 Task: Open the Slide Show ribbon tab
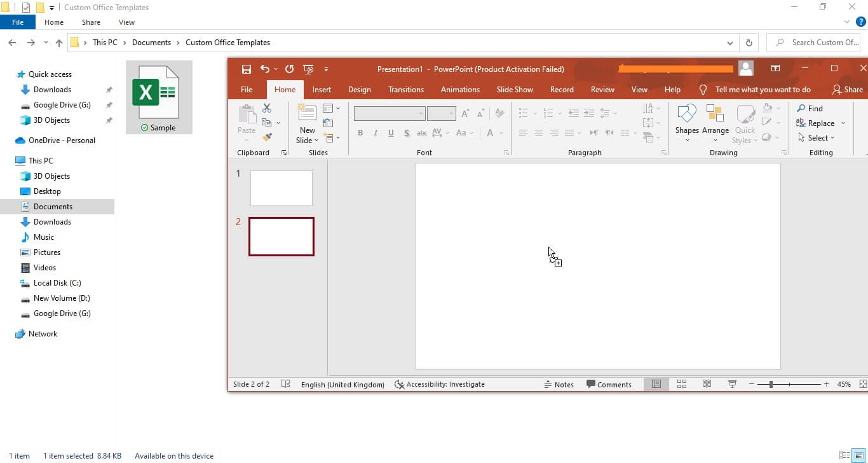pyautogui.click(x=515, y=89)
